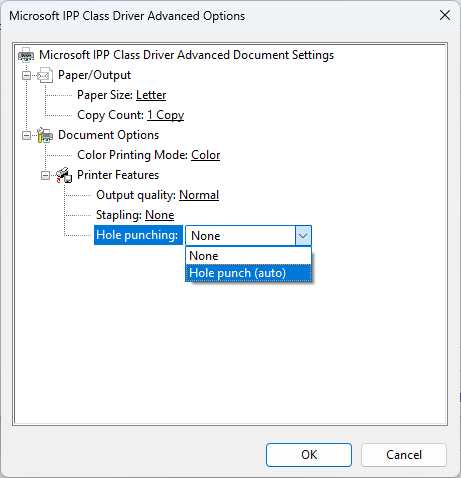Select the root Advanced Document Settings label
The width and height of the screenshot is (461, 478).
tap(186, 55)
